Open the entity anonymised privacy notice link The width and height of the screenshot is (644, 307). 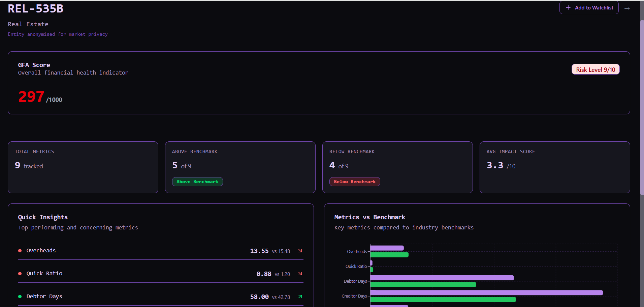[x=58, y=34]
